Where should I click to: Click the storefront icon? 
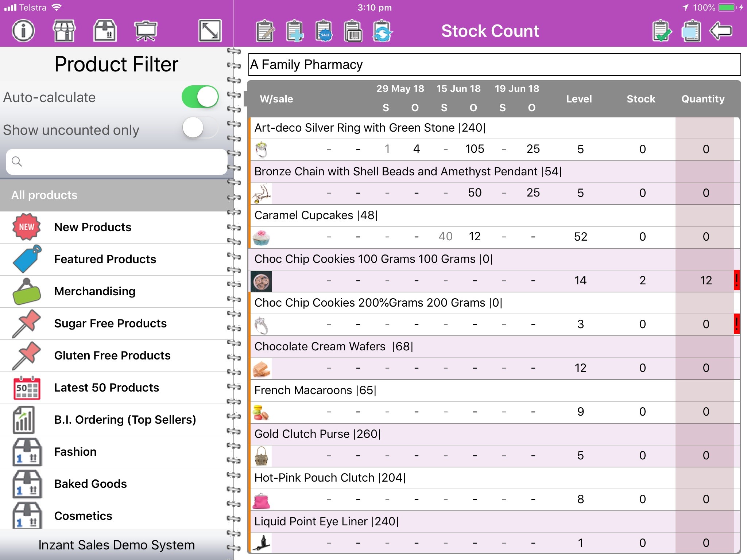point(64,31)
